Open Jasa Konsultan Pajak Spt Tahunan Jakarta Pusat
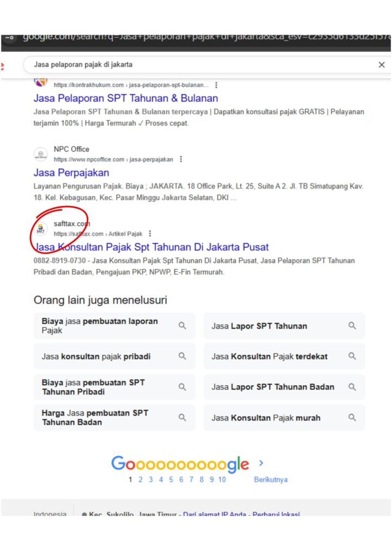Image resolution: width=392 pixels, height=555 pixels. [x=151, y=247]
